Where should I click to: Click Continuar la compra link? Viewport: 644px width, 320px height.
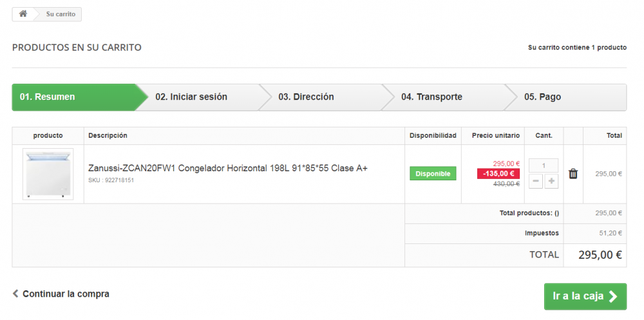[x=66, y=294]
